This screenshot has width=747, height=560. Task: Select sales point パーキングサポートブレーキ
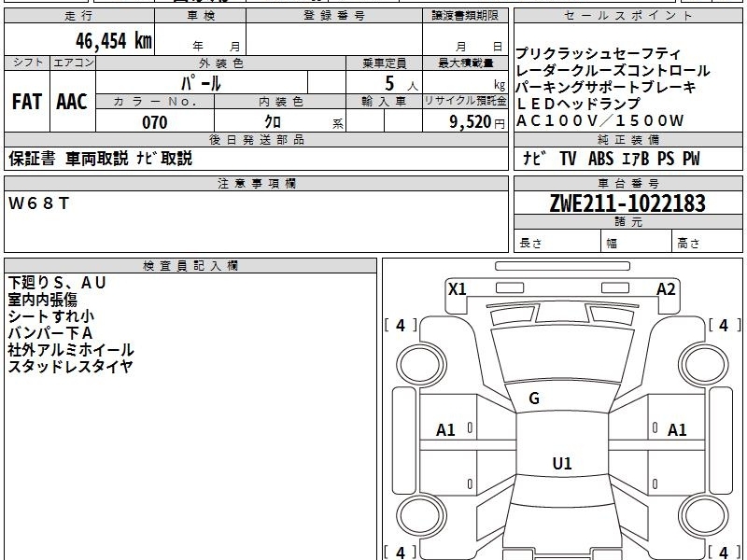606,87
